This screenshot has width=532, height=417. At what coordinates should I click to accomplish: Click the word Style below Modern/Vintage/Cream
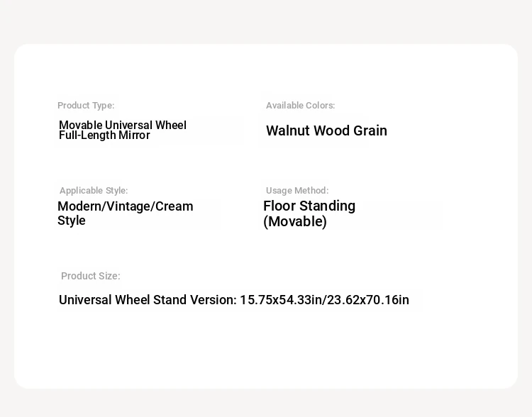point(71,221)
